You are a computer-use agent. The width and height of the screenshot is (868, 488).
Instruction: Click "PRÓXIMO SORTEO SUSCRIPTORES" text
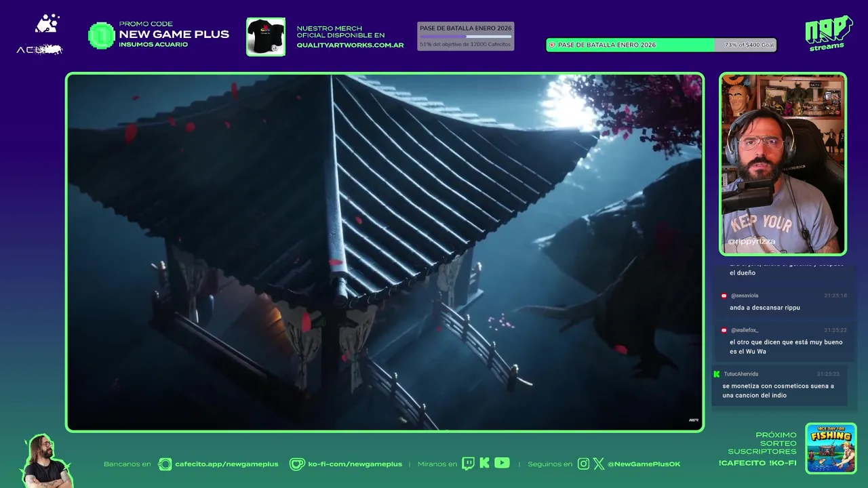(x=762, y=443)
